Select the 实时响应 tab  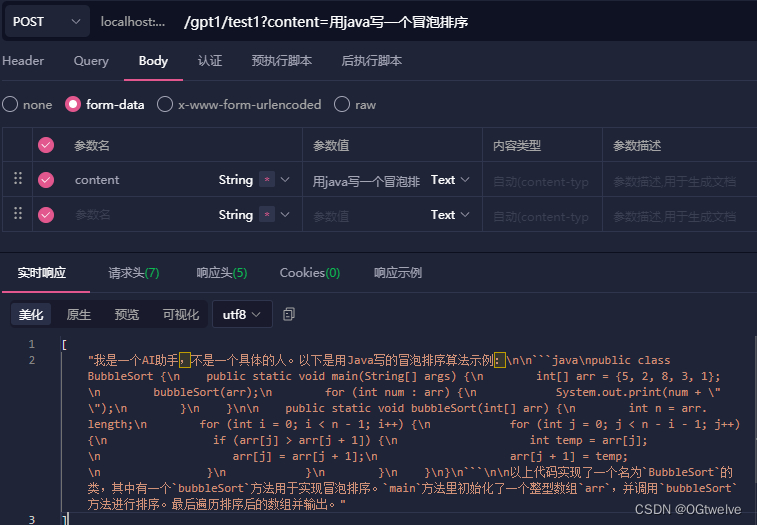pyautogui.click(x=42, y=273)
